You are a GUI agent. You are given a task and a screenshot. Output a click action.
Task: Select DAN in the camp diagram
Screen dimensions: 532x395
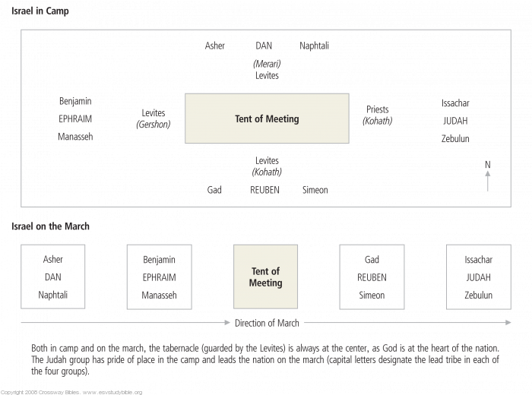coord(264,46)
